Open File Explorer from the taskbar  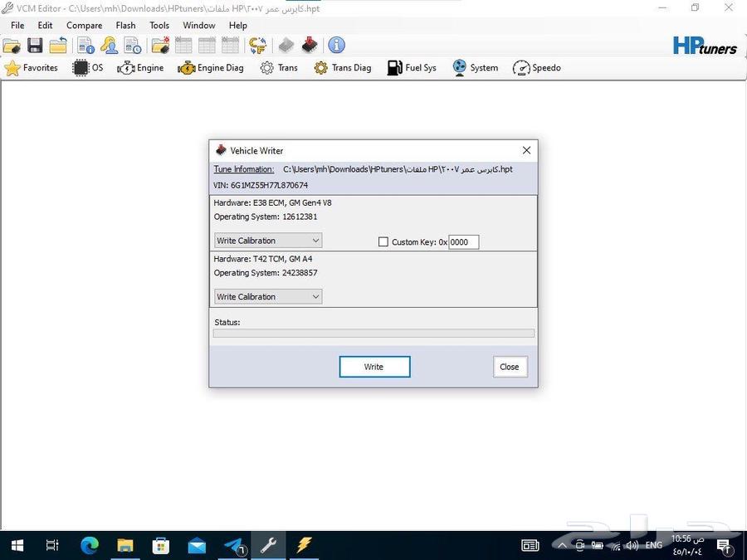click(125, 545)
